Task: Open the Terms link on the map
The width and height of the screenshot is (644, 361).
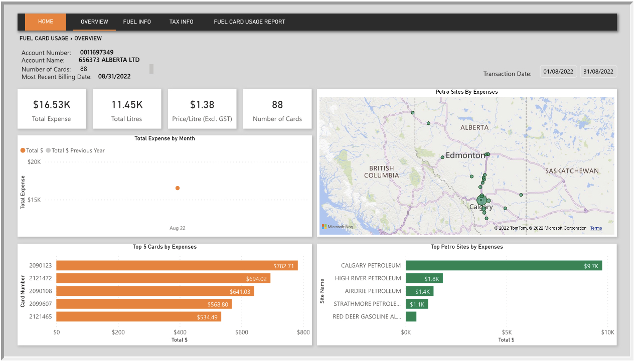Action: coord(596,228)
